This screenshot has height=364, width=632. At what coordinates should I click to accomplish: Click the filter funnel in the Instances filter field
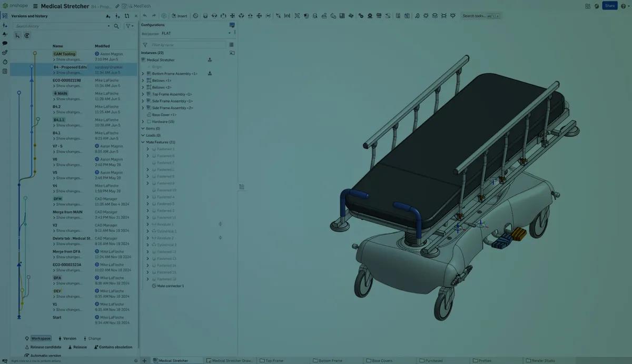click(145, 45)
